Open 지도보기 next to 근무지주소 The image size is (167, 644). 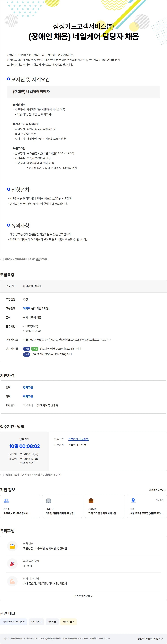click(x=104, y=340)
